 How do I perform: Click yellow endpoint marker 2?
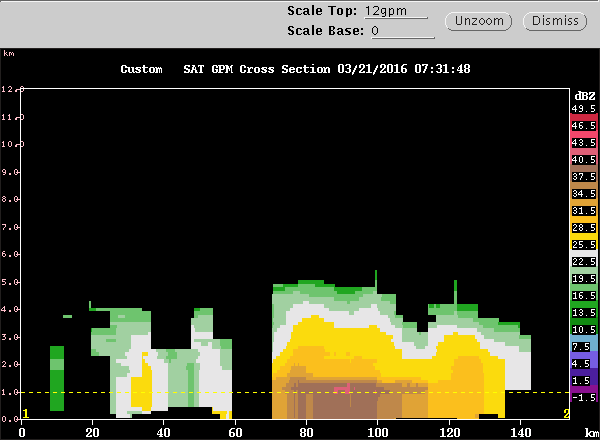[x=566, y=414]
